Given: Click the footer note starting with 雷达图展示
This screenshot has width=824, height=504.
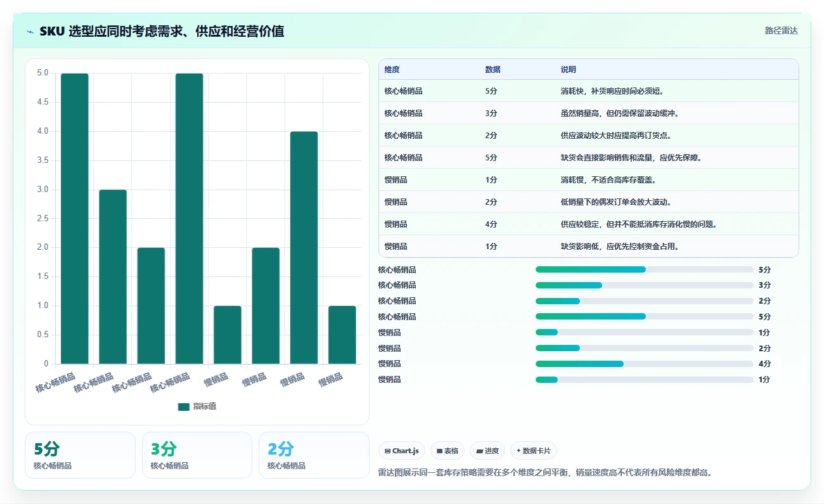Looking at the screenshot, I should 545,473.
